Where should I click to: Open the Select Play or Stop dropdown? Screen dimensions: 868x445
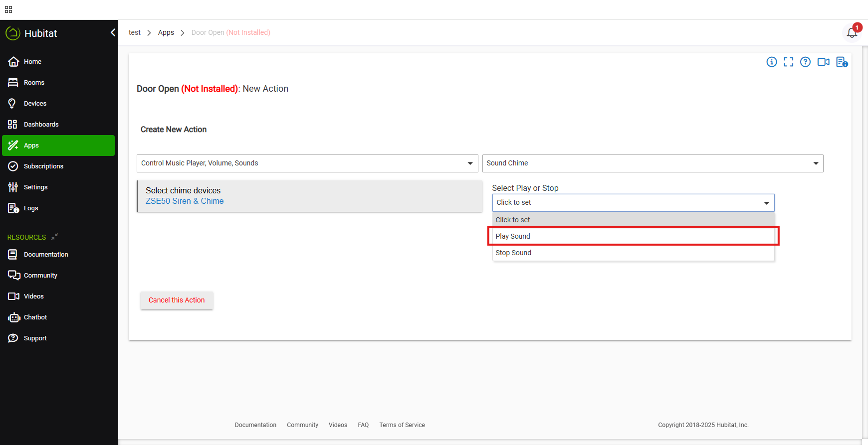click(633, 203)
